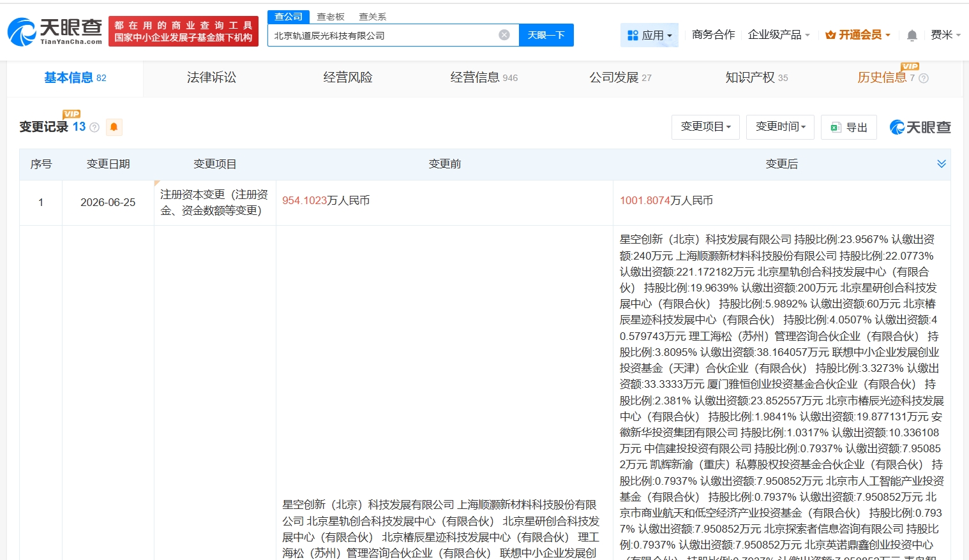This screenshot has width=969, height=560.
Task: Click the 变更日期 column header
Action: (x=108, y=164)
